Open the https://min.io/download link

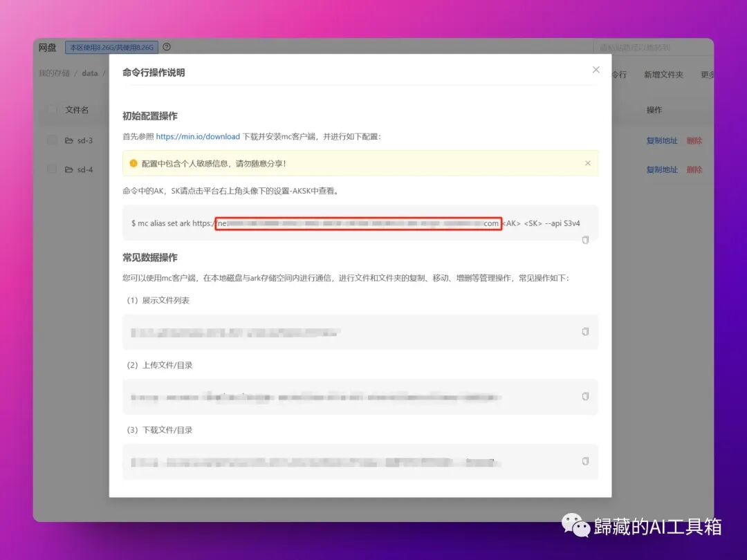(198, 137)
